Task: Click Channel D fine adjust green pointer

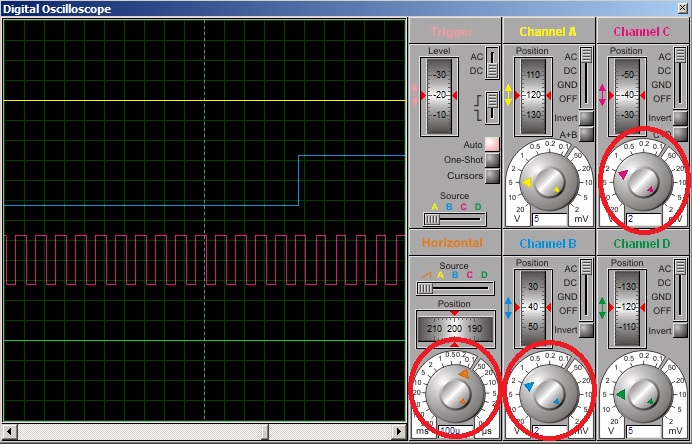Action: tap(651, 402)
